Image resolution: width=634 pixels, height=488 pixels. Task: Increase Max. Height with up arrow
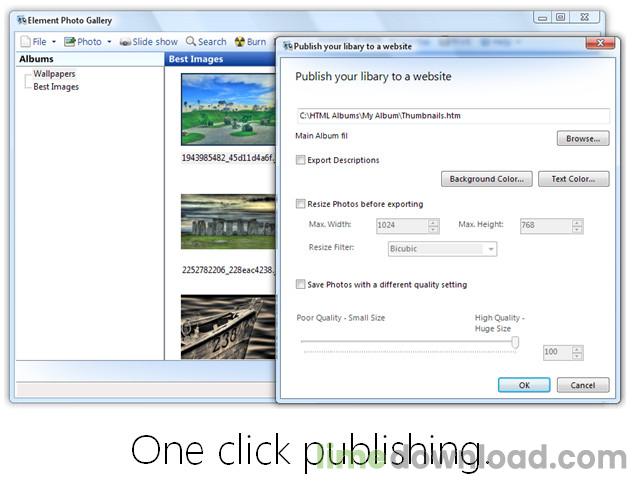577,222
